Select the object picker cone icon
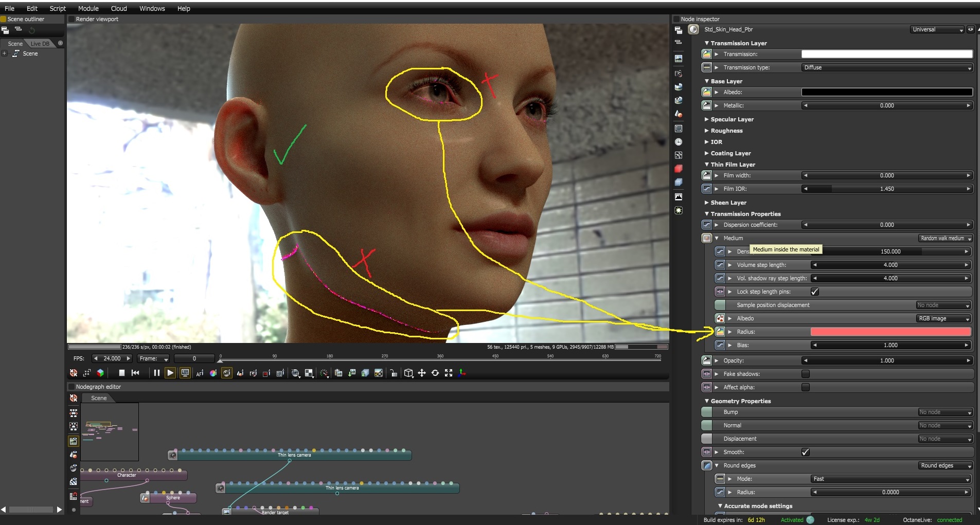Viewport: 980px width, 525px height. [240, 373]
